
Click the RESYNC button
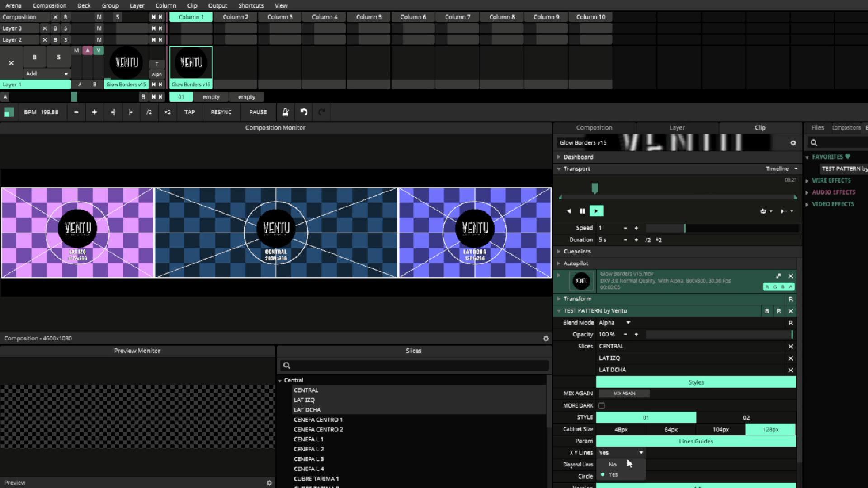pos(221,112)
